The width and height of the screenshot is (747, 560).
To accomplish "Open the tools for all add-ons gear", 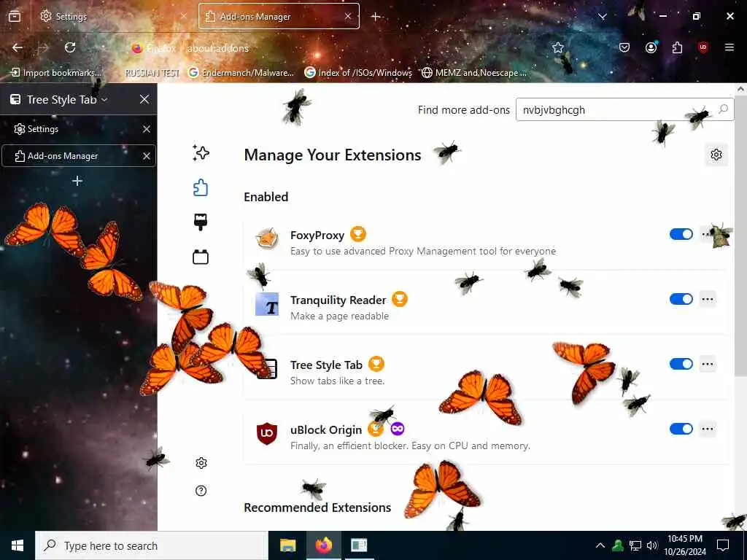I will [x=716, y=155].
